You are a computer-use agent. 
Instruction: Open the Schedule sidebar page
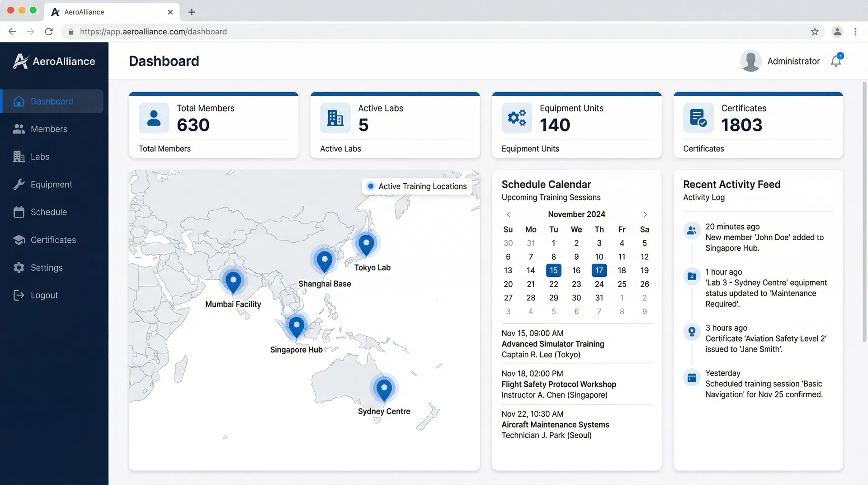point(48,212)
